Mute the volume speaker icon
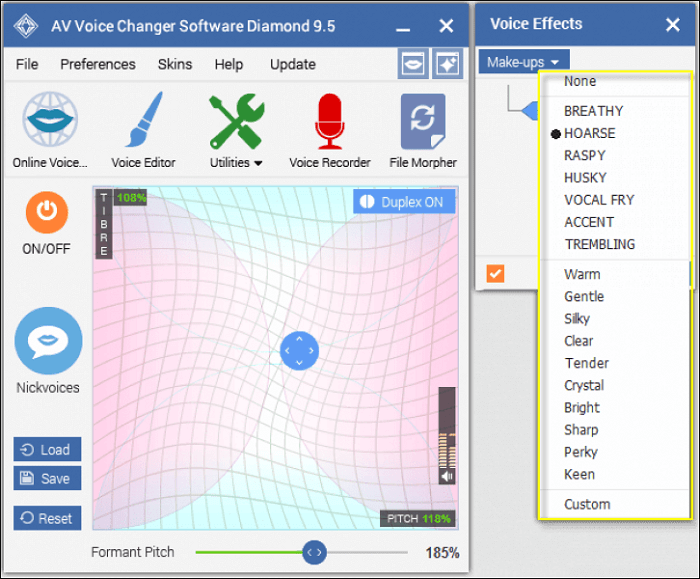700x579 pixels. [447, 477]
